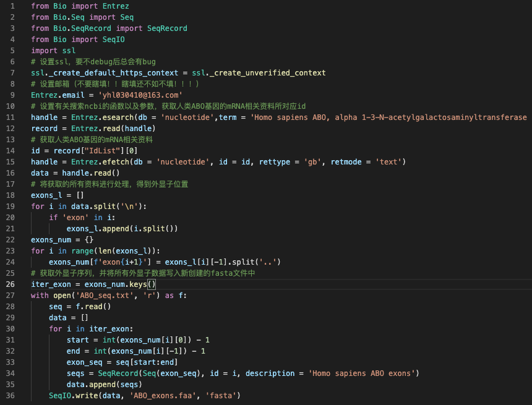The height and width of the screenshot is (405, 532).
Task: Click "if 'exon' in i:" condition
Action: (x=82, y=218)
